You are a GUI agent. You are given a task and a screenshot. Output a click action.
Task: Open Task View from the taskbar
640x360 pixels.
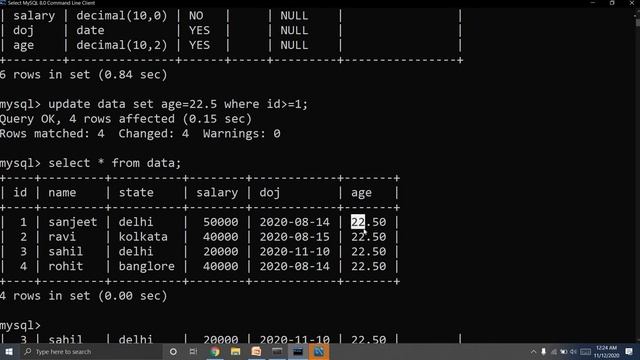coord(193,351)
